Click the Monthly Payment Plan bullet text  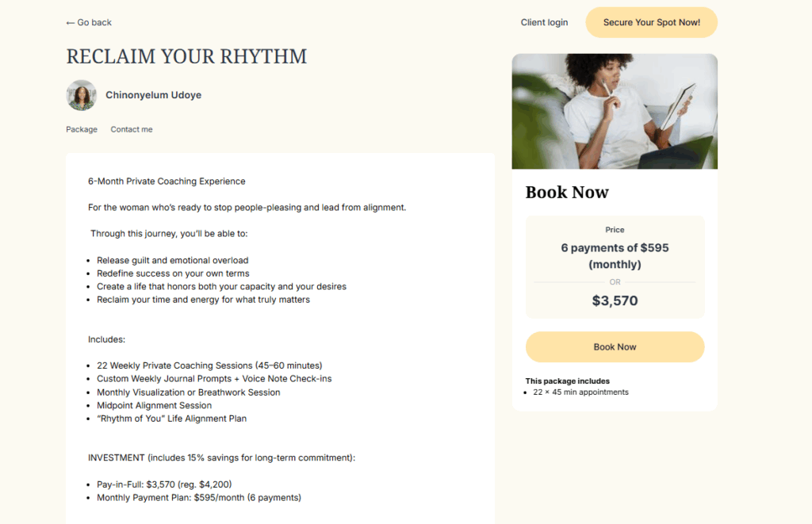(198, 498)
